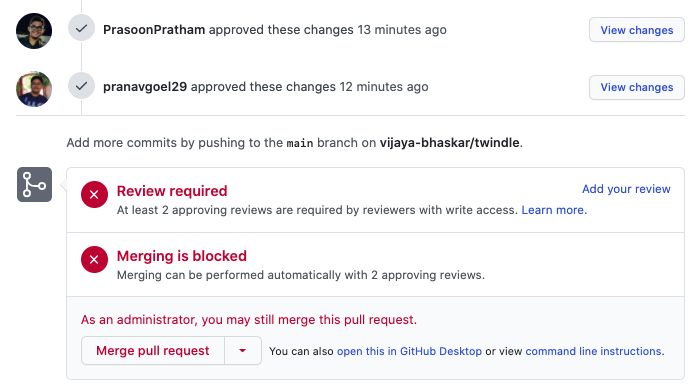
Task: Click the Add your review link
Action: pos(626,189)
